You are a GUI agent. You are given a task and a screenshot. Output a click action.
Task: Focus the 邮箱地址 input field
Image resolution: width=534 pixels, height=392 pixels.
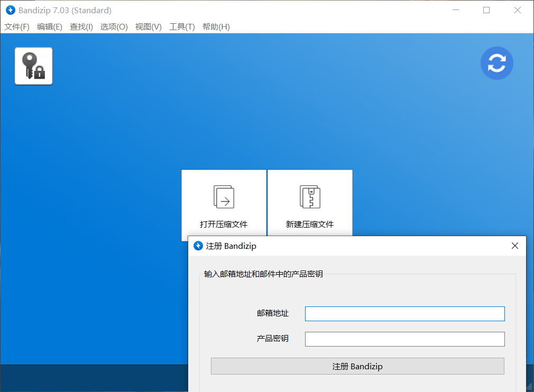(x=405, y=314)
